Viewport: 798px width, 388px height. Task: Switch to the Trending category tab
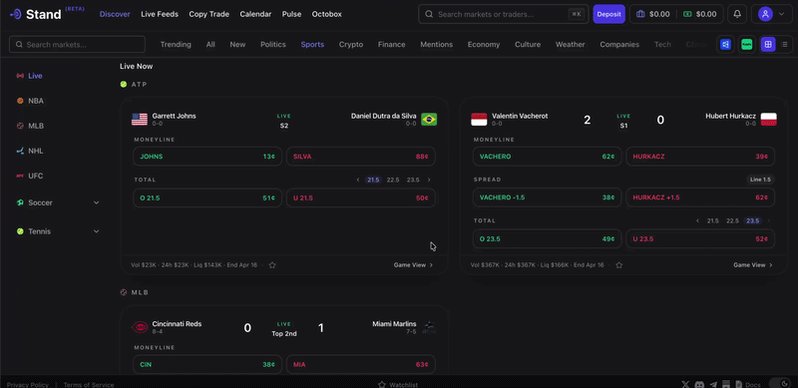click(176, 45)
